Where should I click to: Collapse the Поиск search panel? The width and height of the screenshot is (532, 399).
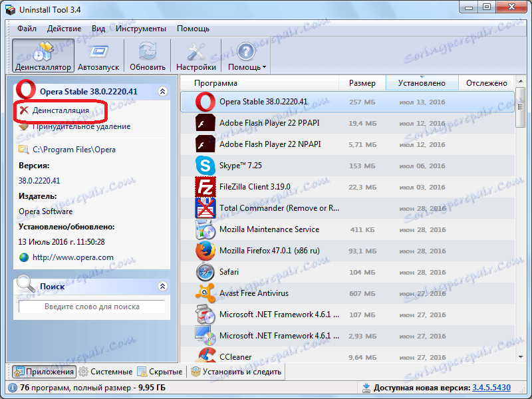pos(163,287)
